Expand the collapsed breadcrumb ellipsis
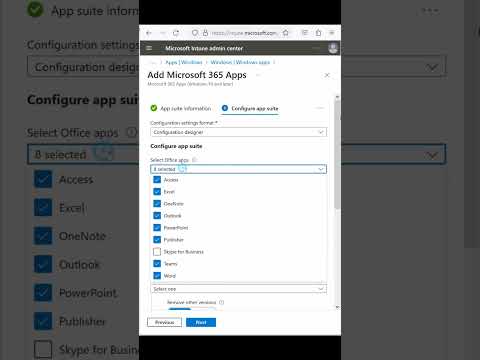480x360 pixels. pos(153,62)
